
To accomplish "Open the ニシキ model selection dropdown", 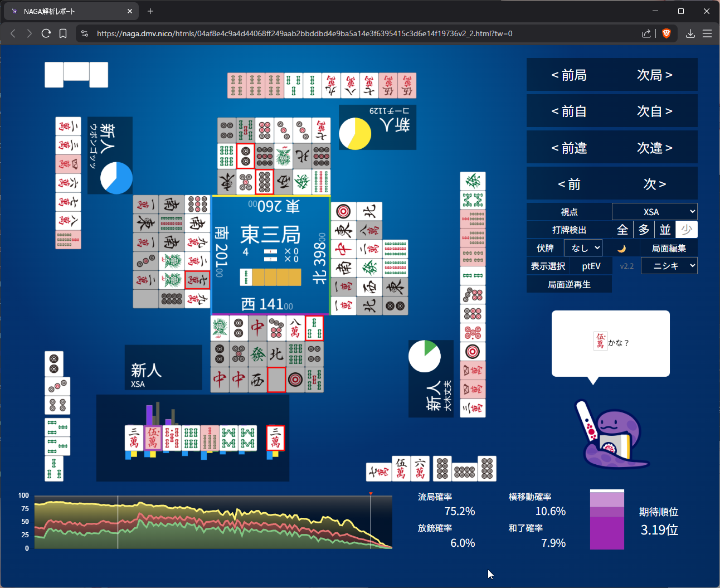I will point(669,266).
